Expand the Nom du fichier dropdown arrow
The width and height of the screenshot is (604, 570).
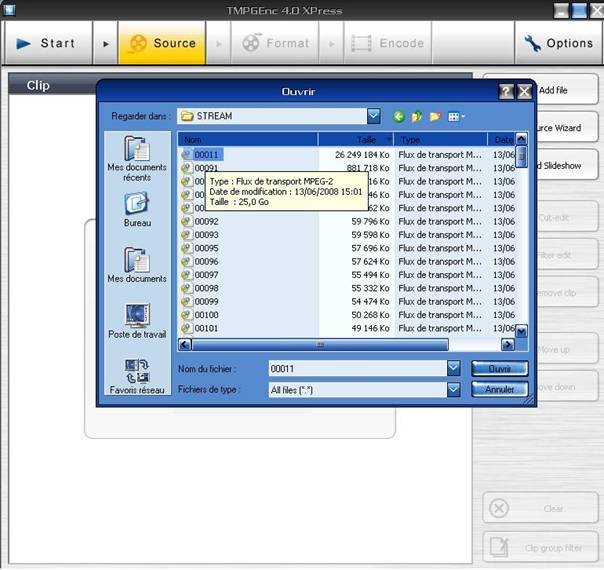point(454,369)
